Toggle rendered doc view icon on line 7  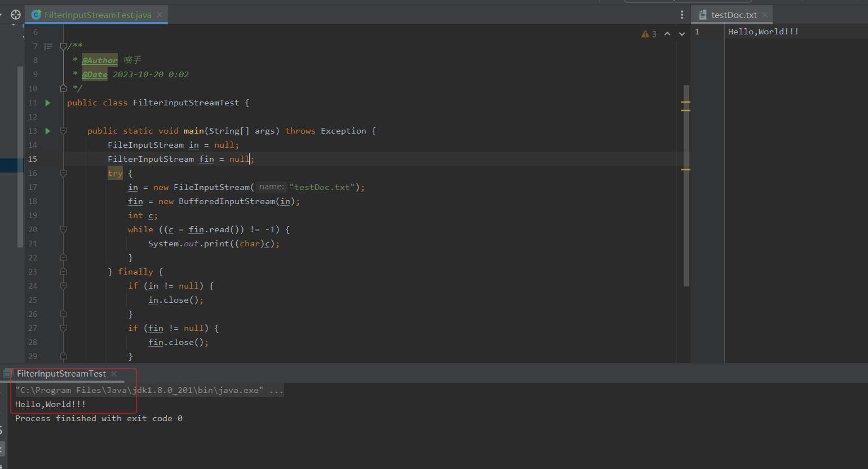(x=48, y=46)
